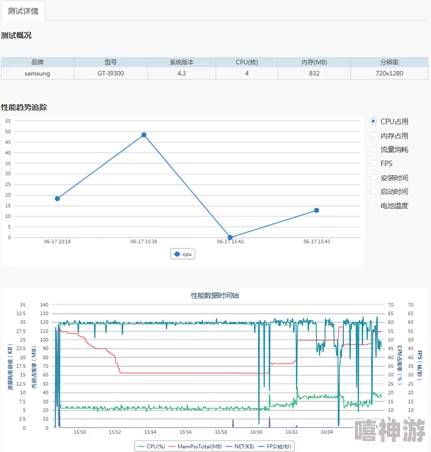Viewport: 431px width, 452px height.
Task: Click the 4.3 system version cell
Action: click(182, 73)
